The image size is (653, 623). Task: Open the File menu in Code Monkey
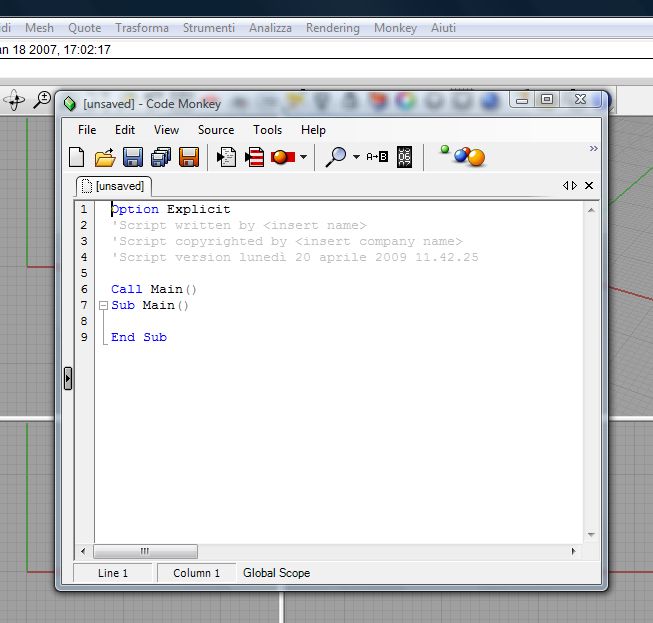click(x=87, y=130)
